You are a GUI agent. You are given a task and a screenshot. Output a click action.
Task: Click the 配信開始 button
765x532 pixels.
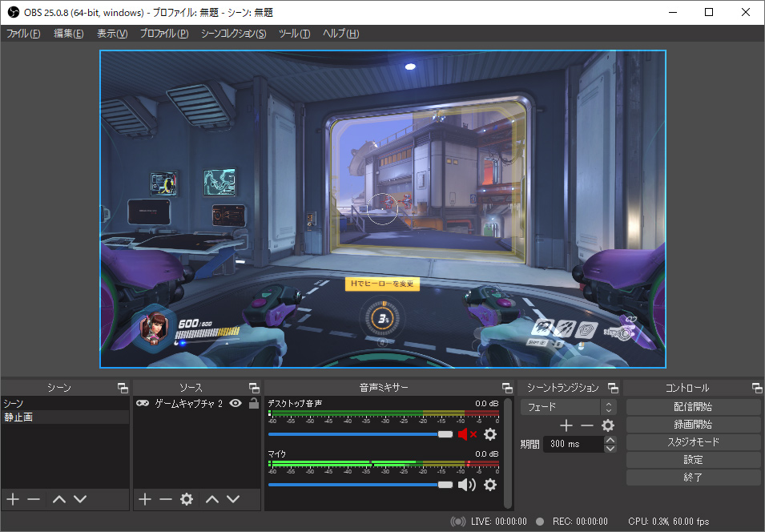693,407
